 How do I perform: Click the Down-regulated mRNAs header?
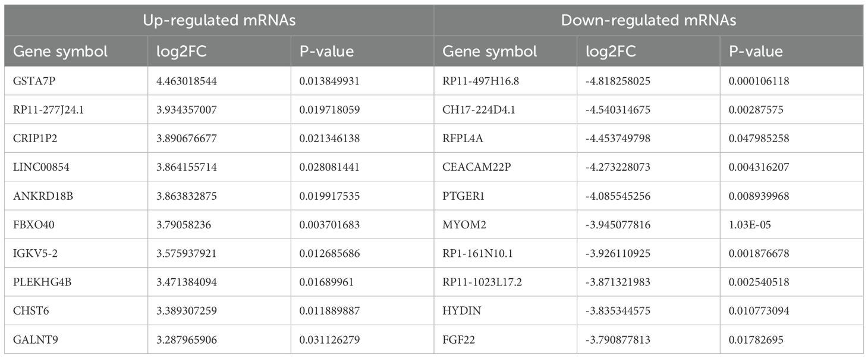[x=649, y=20]
